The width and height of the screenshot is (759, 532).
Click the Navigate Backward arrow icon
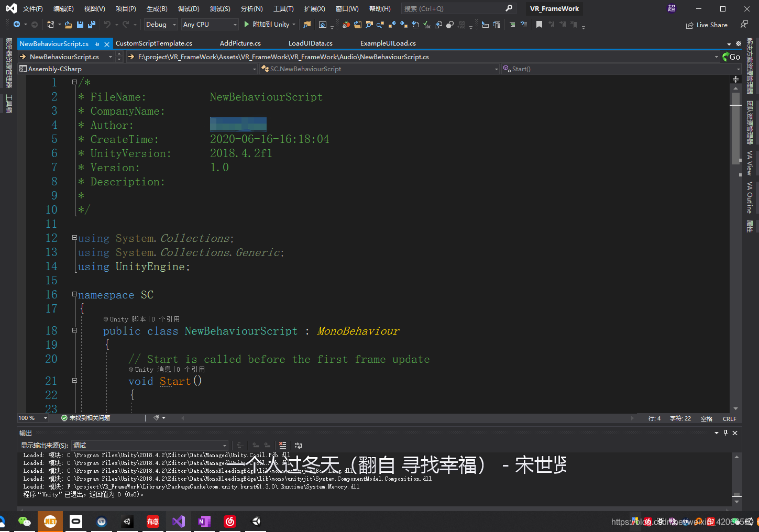tap(17, 24)
